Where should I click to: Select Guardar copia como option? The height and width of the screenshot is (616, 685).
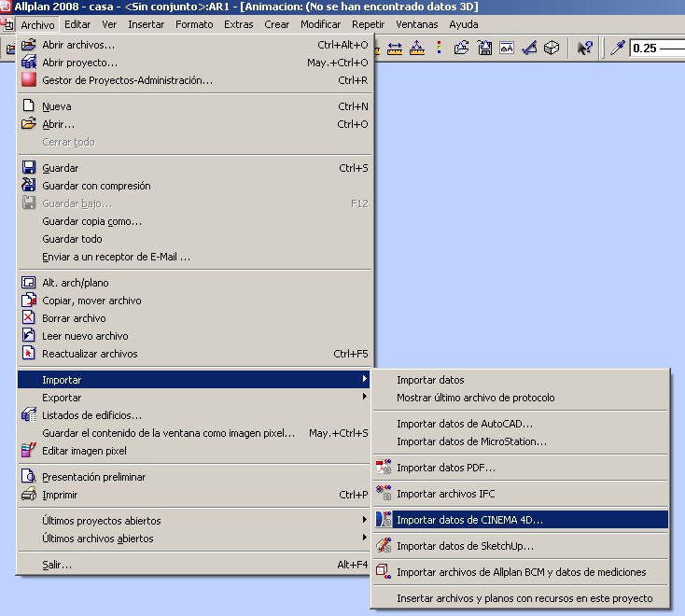click(x=91, y=221)
